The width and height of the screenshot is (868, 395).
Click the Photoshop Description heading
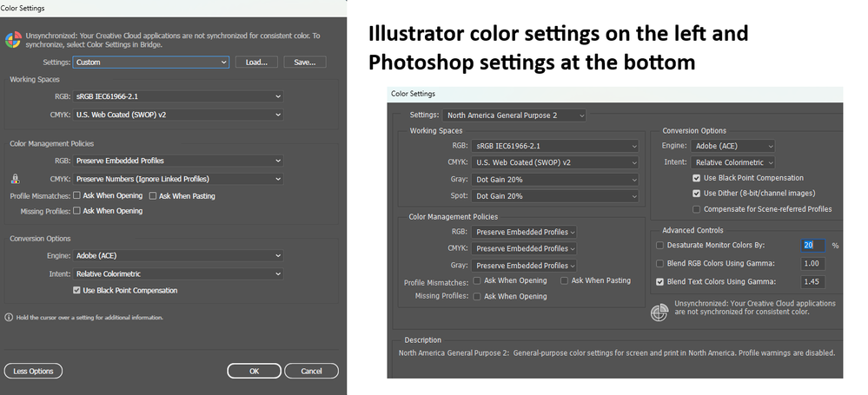coord(423,339)
